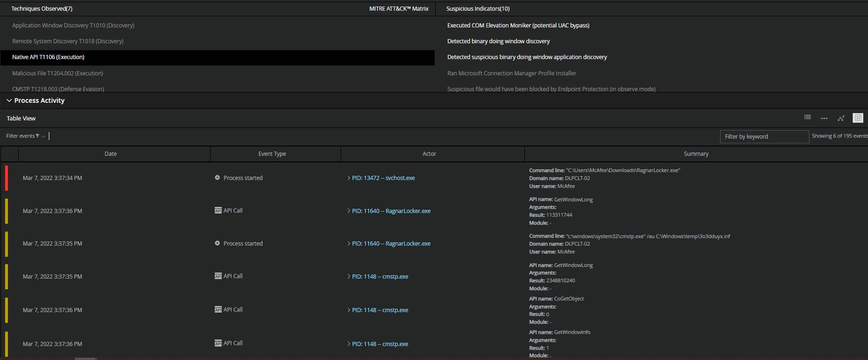Click Ran Microsoft Connection Manager Profile Installer
The width and height of the screenshot is (868, 360).
[512, 73]
